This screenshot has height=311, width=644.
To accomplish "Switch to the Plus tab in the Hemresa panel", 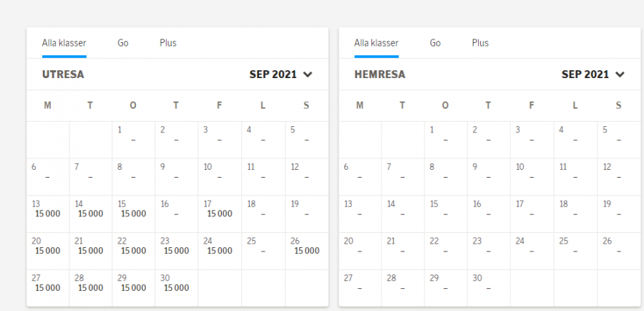I will click(x=480, y=43).
